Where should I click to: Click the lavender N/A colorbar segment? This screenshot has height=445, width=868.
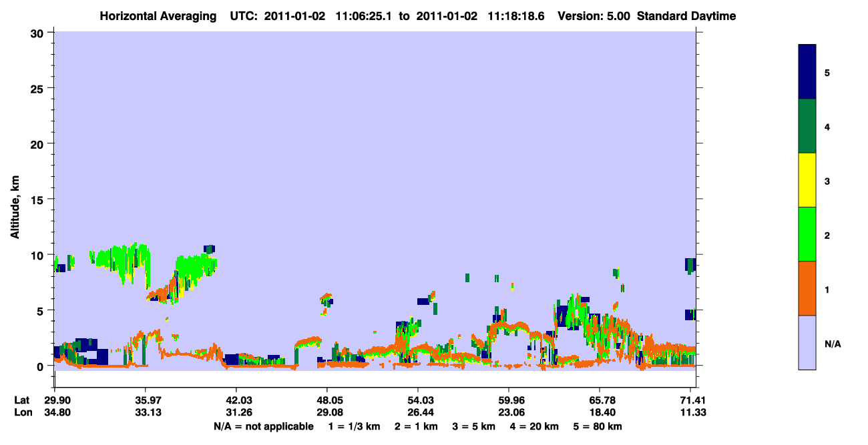[x=807, y=342]
